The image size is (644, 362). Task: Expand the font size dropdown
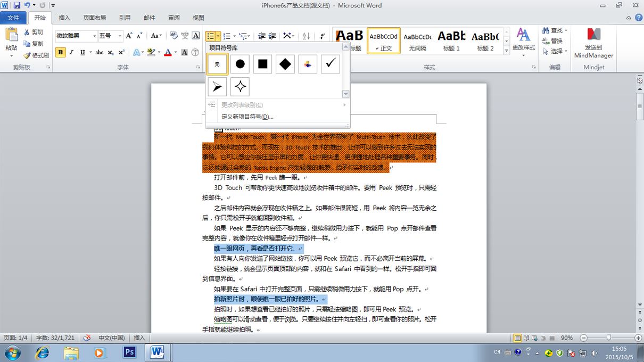120,36
